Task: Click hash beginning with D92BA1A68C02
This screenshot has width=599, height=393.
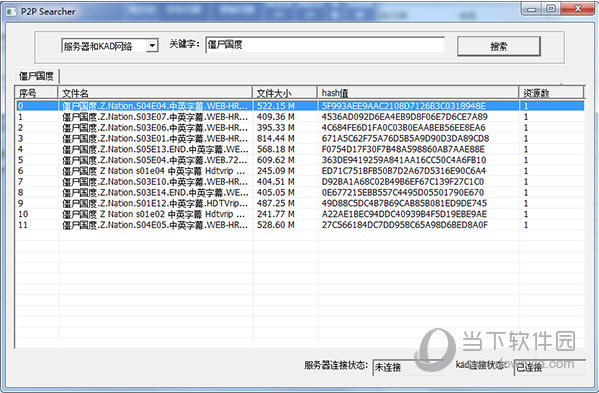Action: (x=403, y=182)
